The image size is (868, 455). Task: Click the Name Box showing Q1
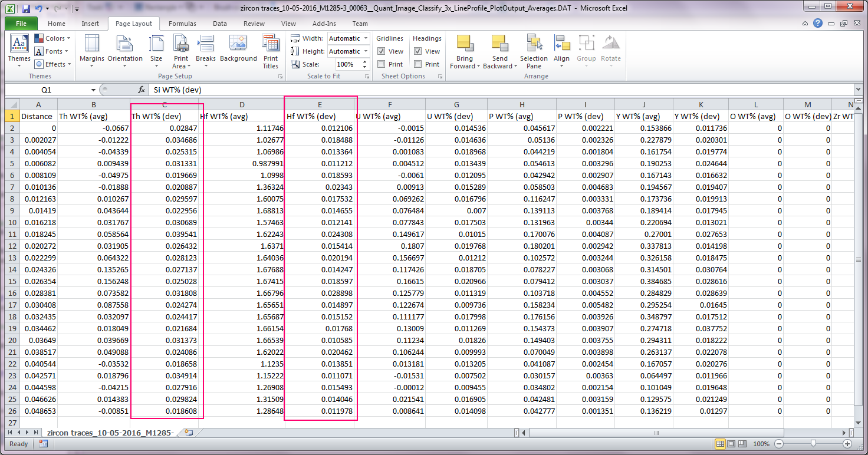[x=47, y=90]
